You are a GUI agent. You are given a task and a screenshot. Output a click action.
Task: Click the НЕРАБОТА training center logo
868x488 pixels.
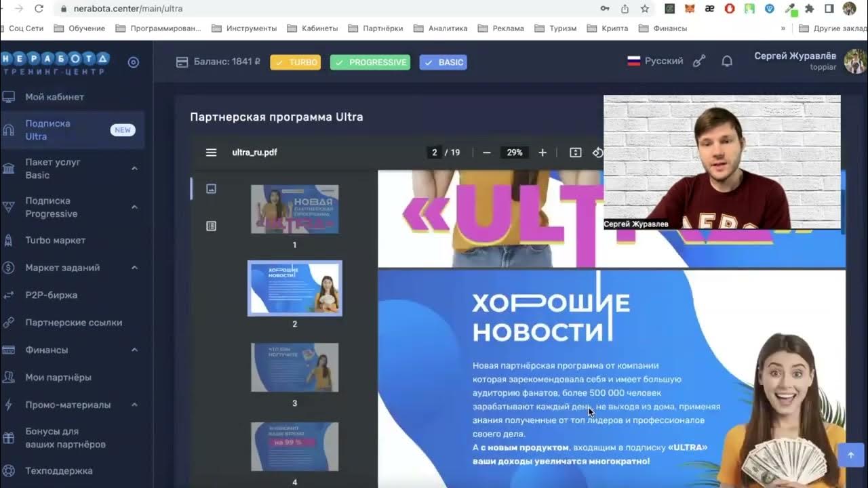(55, 62)
